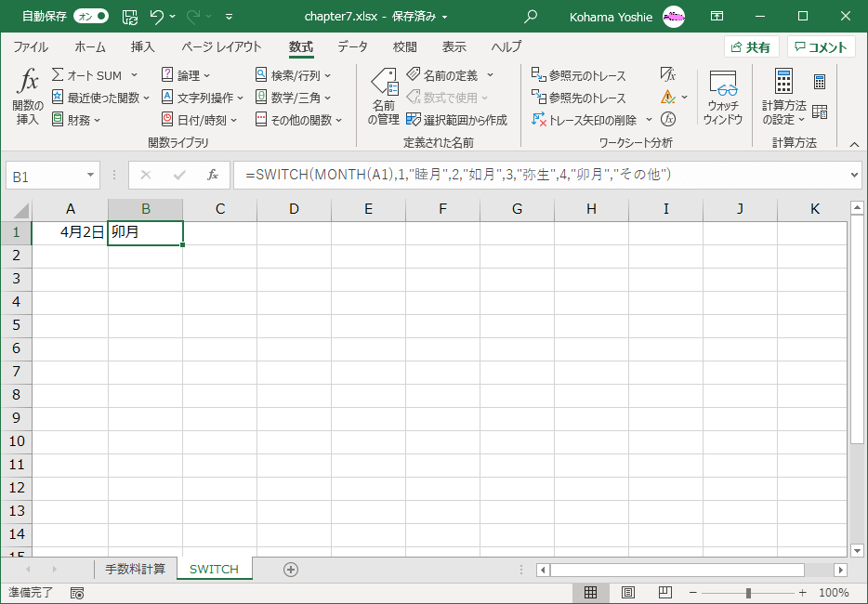868x604 pixels.
Task: Click the Save icon in title bar
Action: 130,17
